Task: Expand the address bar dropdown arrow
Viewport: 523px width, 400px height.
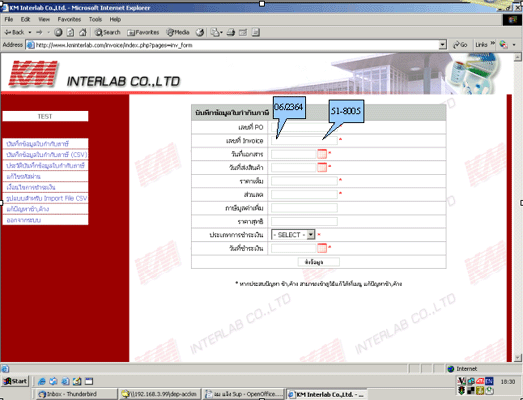Action: coord(442,44)
